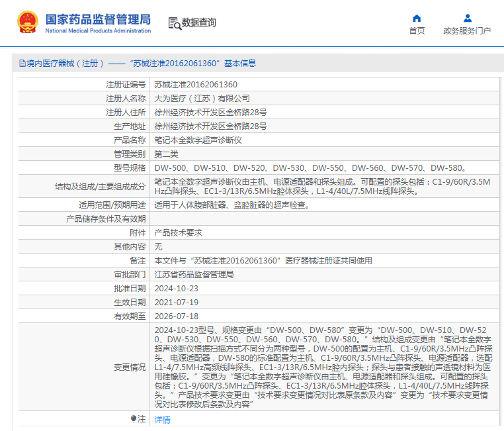Open the 详情 link in 注 row
Image resolution: width=504 pixels, height=431 pixels.
pyautogui.click(x=162, y=419)
